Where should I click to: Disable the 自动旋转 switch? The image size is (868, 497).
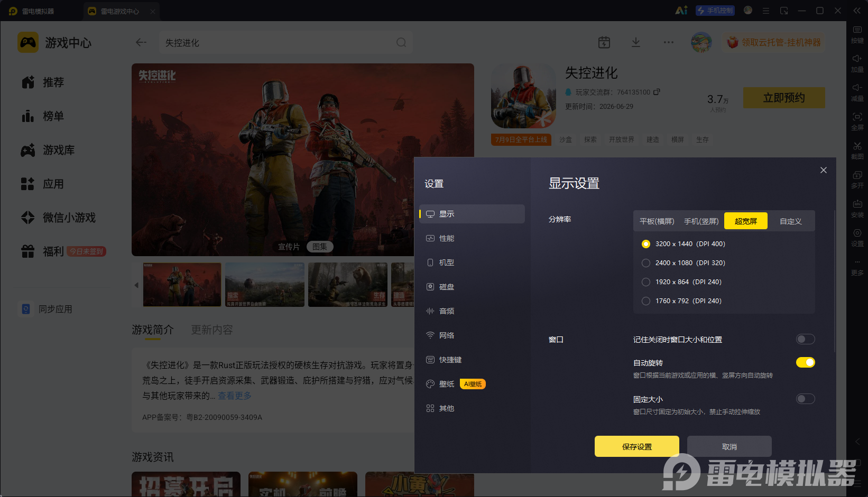805,362
